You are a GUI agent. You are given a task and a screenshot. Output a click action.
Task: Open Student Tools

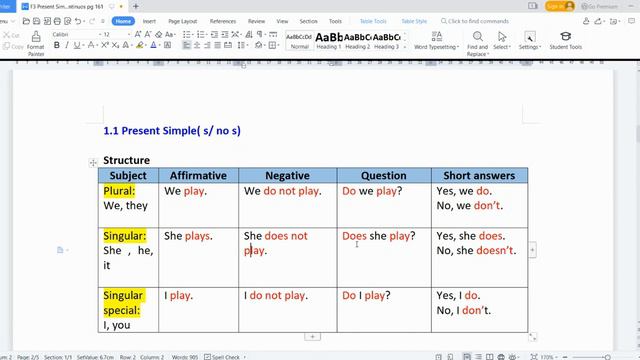[x=565, y=40]
